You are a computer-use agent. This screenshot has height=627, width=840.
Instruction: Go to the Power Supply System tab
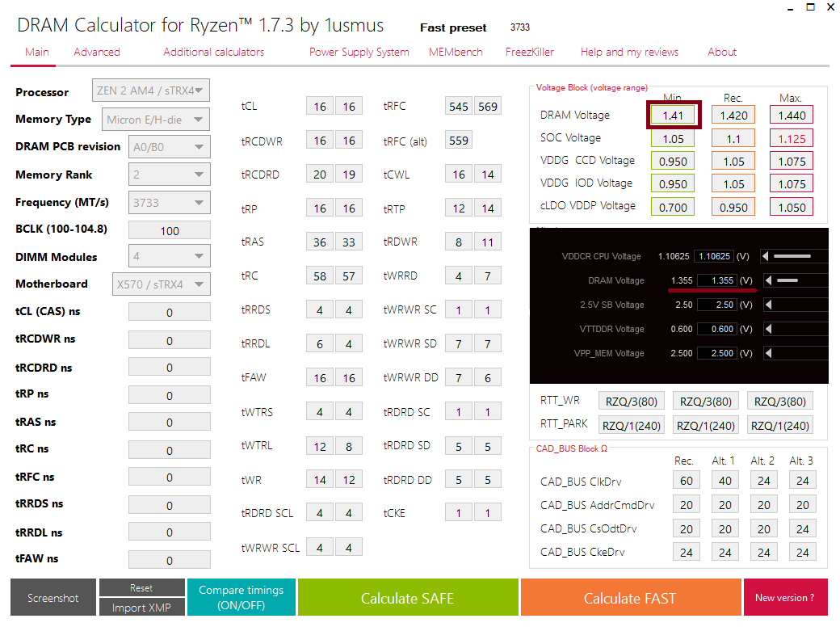tap(359, 52)
